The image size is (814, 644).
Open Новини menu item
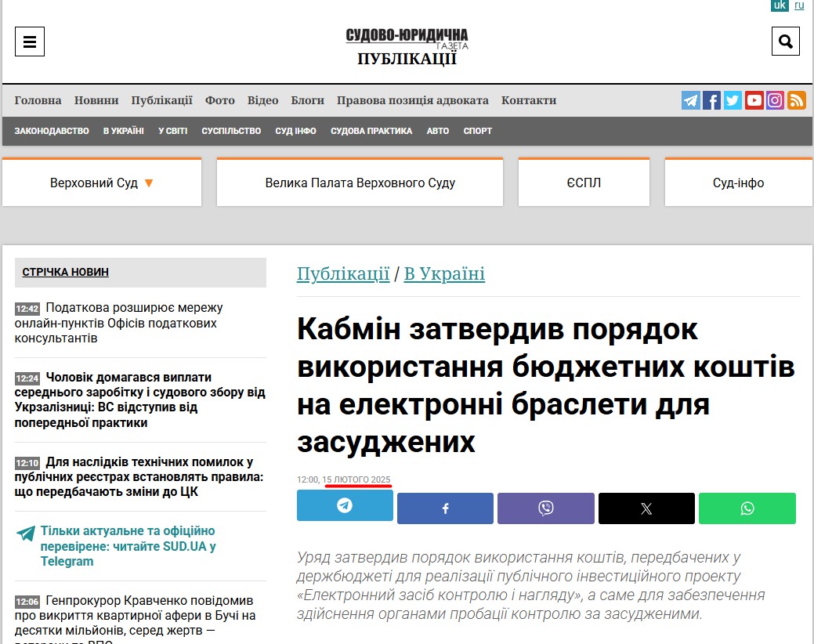coord(96,100)
